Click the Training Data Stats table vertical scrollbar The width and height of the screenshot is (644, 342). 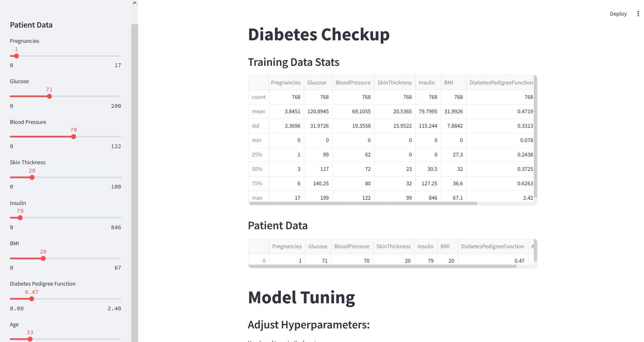[535, 138]
